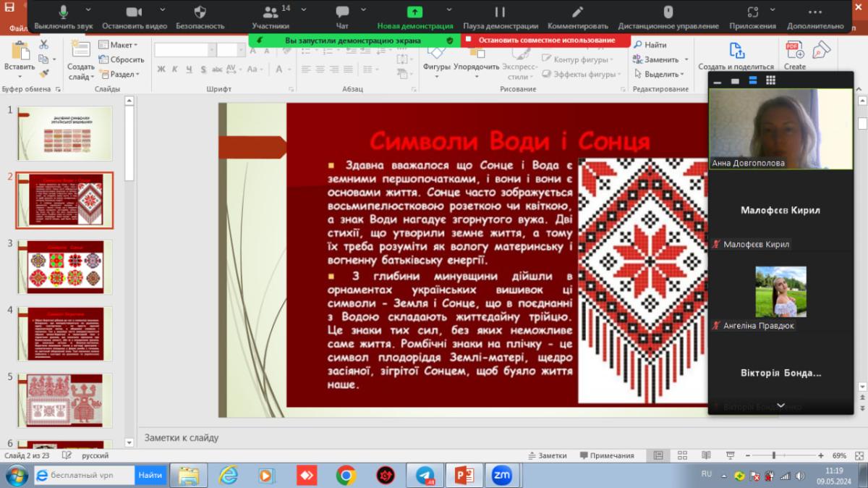Select the Cut scissors icon
The image size is (868, 488).
click(43, 45)
